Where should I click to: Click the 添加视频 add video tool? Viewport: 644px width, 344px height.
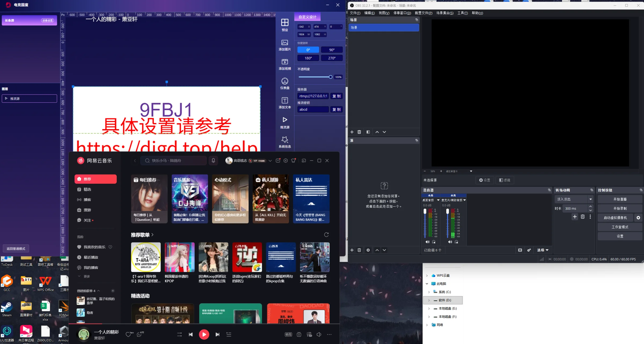[285, 64]
